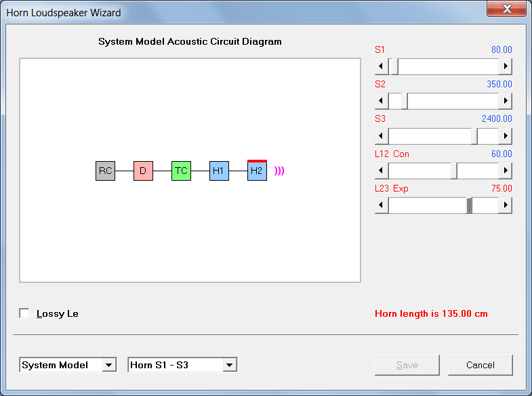Viewport: 532px width, 396px height.
Task: Select the H1 horn segment block
Action: [x=219, y=171]
